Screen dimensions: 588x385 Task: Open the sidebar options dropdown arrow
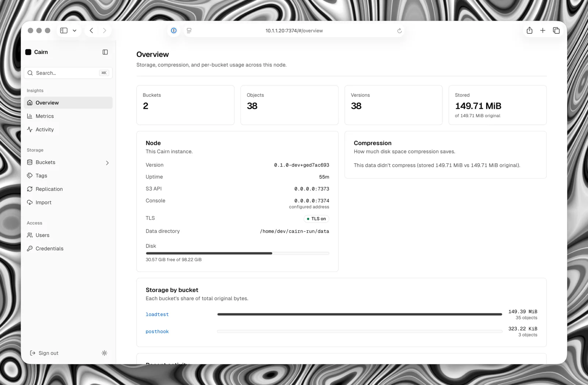[x=75, y=31]
